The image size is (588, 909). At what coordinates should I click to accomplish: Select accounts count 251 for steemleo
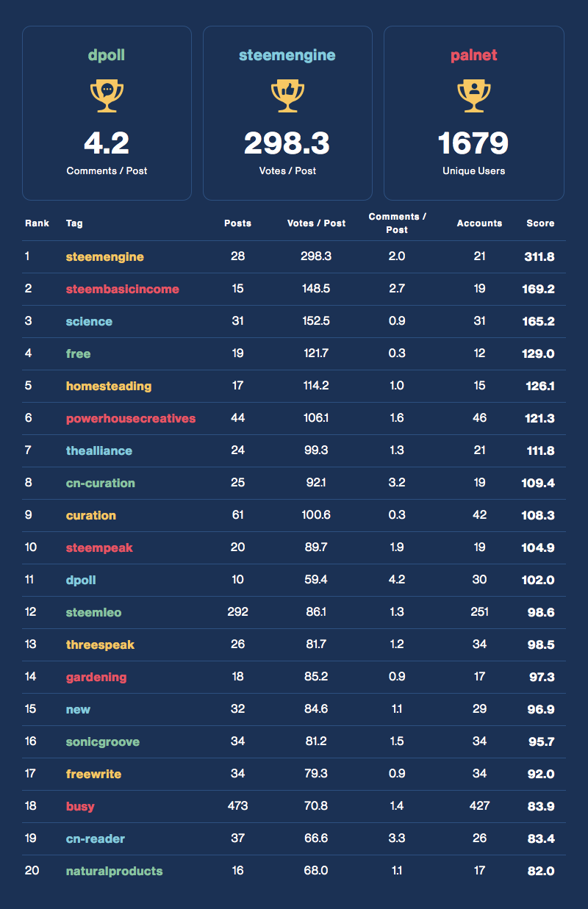pyautogui.click(x=479, y=612)
